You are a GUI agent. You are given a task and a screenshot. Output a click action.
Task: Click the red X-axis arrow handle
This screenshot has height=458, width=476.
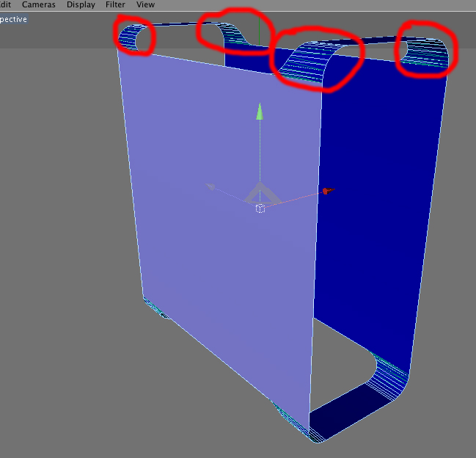(x=329, y=191)
